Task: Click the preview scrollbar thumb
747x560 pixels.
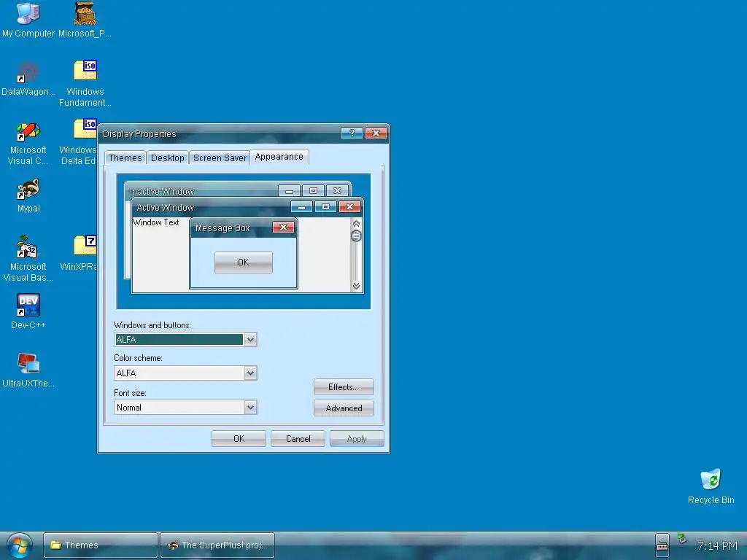Action: tap(356, 236)
